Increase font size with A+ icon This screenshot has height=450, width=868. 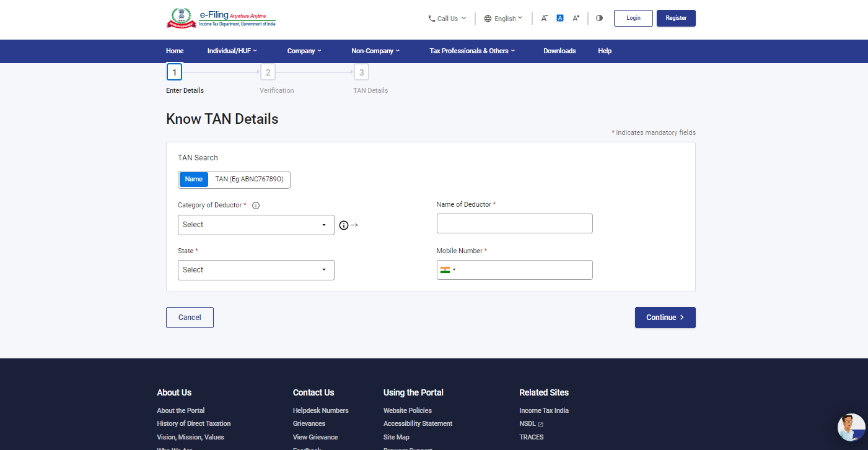(576, 19)
